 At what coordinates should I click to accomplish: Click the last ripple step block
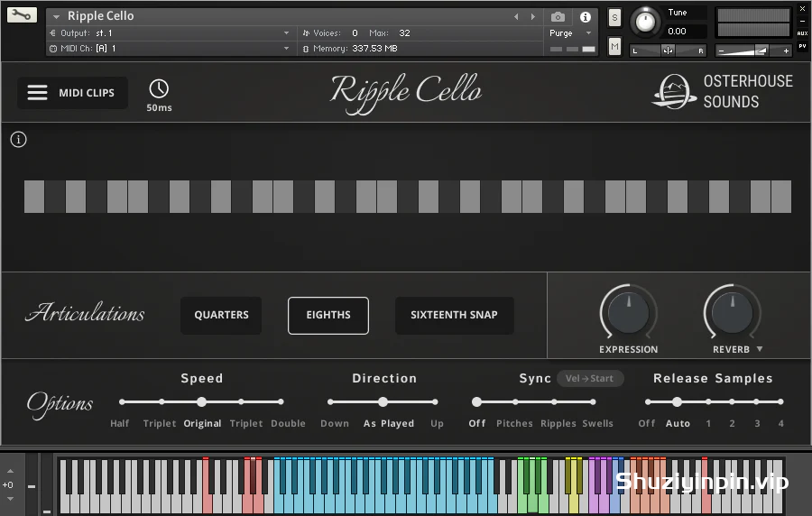pyautogui.click(x=781, y=197)
